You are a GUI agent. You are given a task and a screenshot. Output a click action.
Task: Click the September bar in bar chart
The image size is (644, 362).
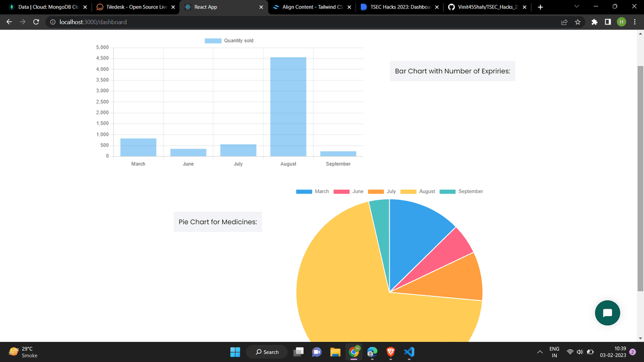tap(338, 154)
